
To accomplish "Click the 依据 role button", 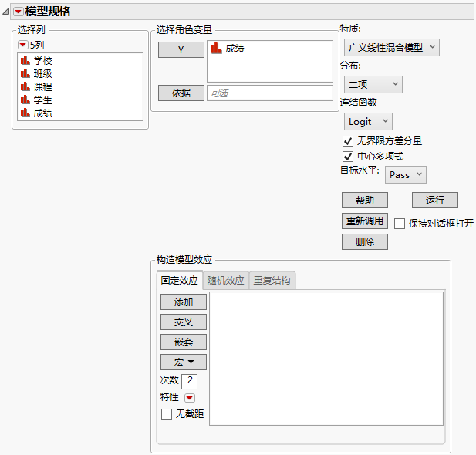I will [181, 93].
